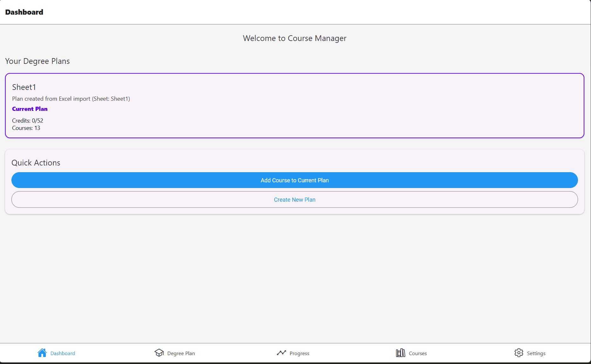Go to the Courses tab label
Viewport: 591px width, 364px height.
[418, 354]
